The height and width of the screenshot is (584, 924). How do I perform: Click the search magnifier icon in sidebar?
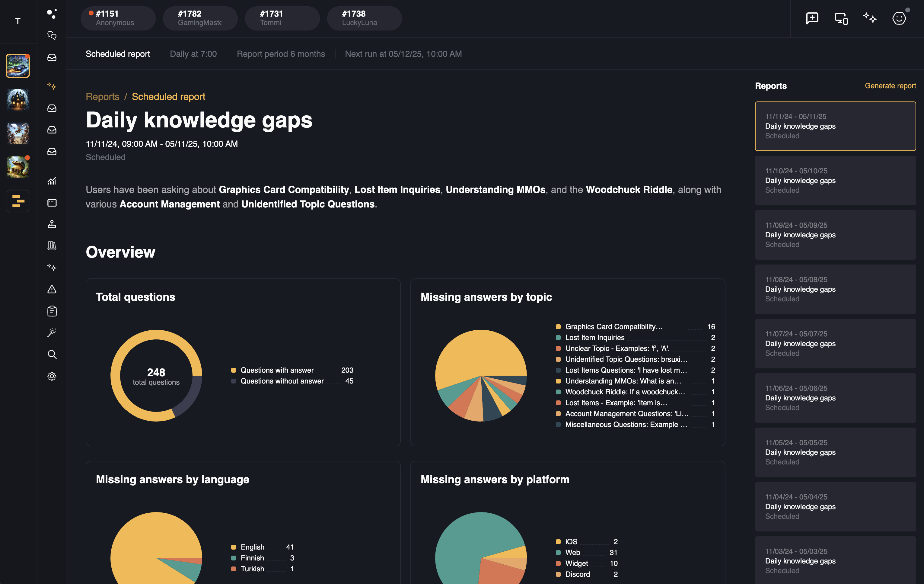[x=52, y=355]
